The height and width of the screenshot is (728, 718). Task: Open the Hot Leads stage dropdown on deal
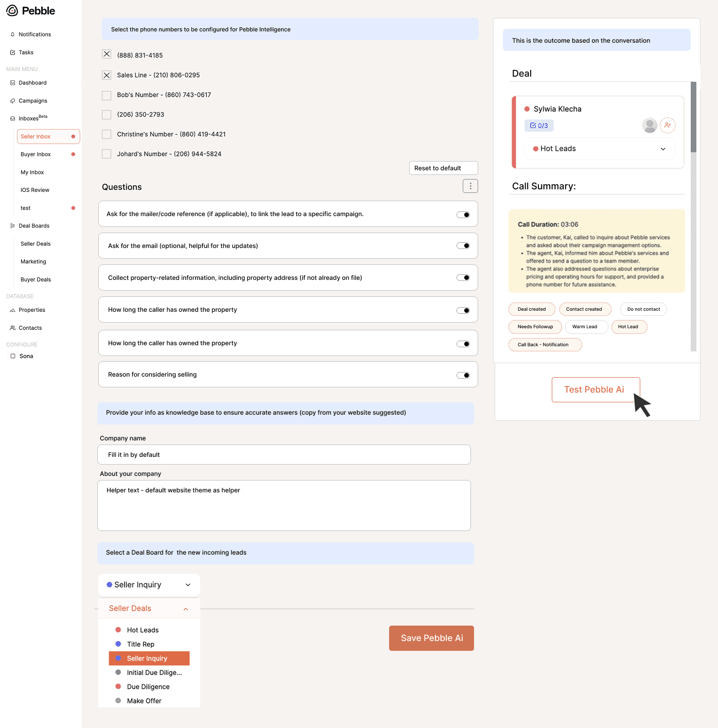600,149
